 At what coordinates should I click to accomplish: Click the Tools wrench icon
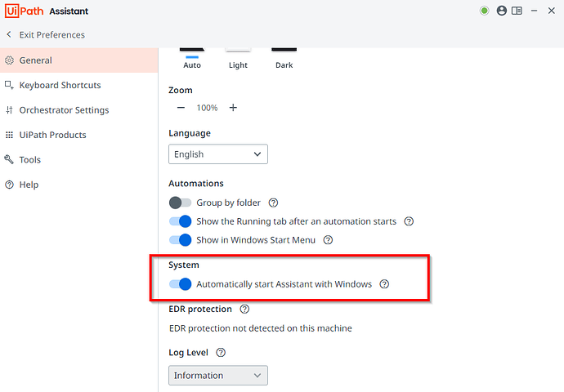coord(9,159)
